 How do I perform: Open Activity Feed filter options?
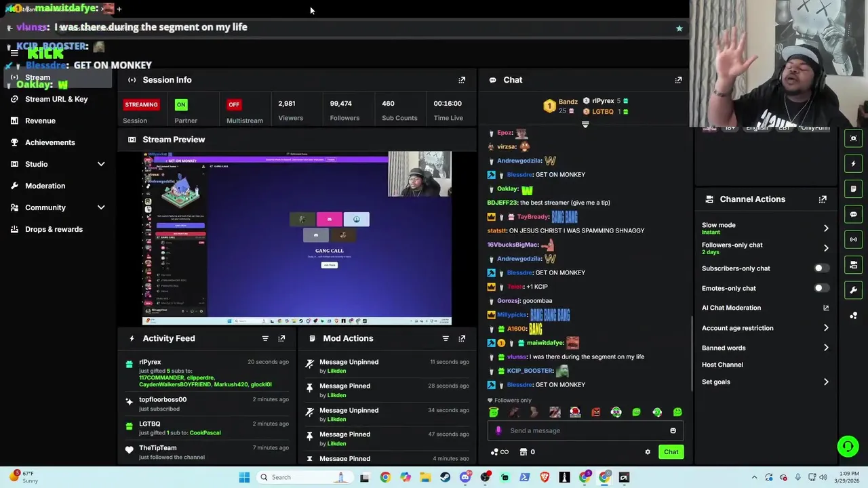[265, 338]
